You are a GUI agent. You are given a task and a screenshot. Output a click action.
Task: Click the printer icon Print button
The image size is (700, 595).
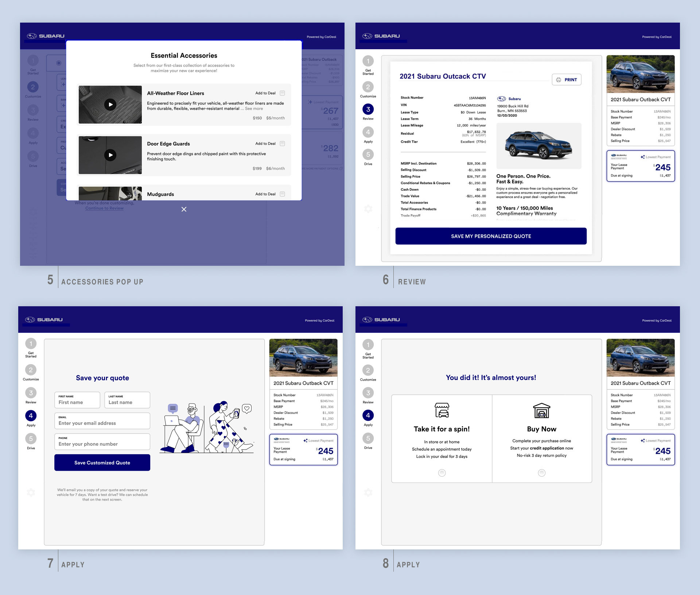pos(567,79)
